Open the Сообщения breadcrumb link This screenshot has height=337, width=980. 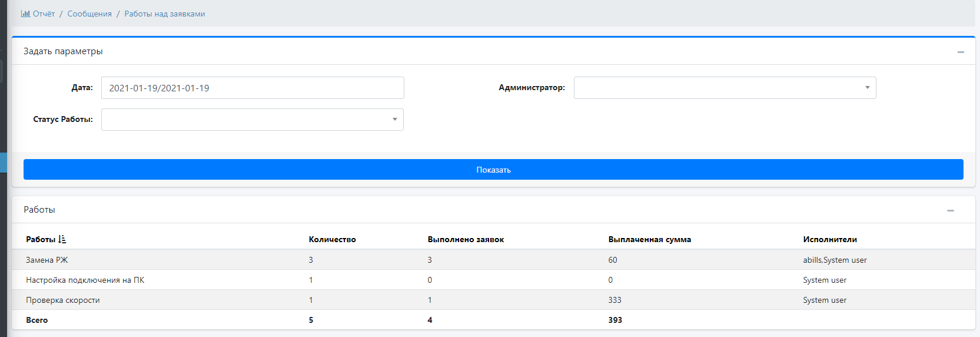pos(89,14)
